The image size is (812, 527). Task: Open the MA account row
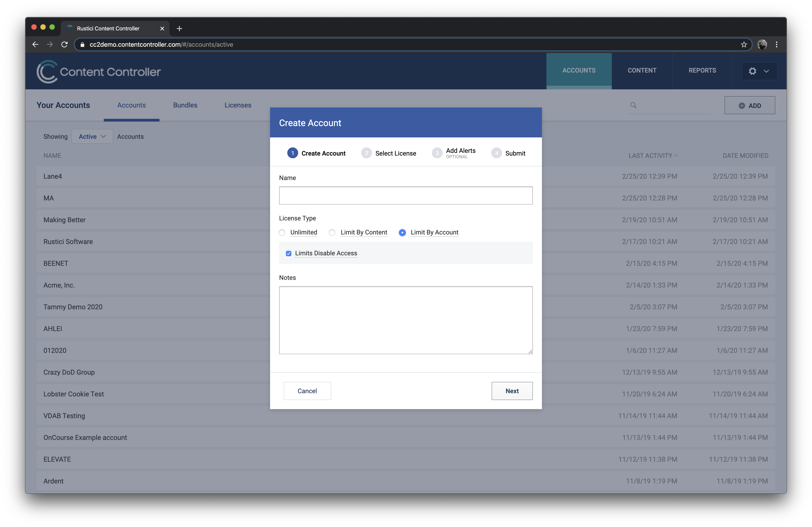pos(406,198)
